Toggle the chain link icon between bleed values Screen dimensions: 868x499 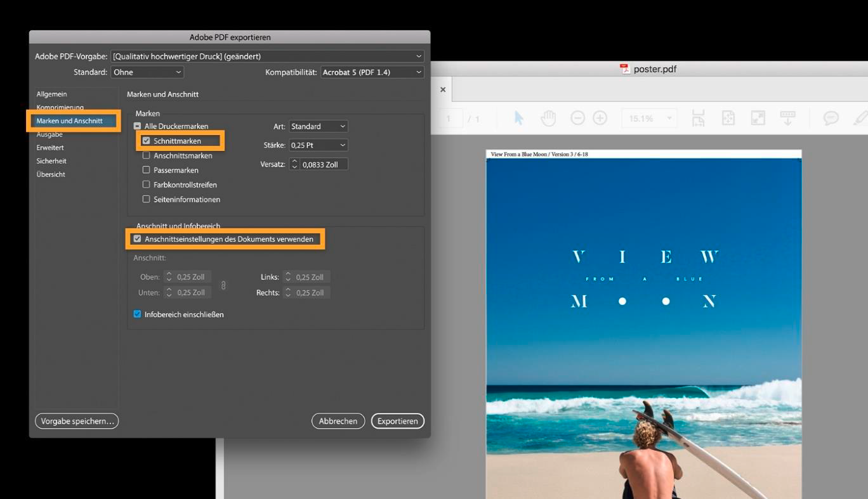(x=223, y=285)
